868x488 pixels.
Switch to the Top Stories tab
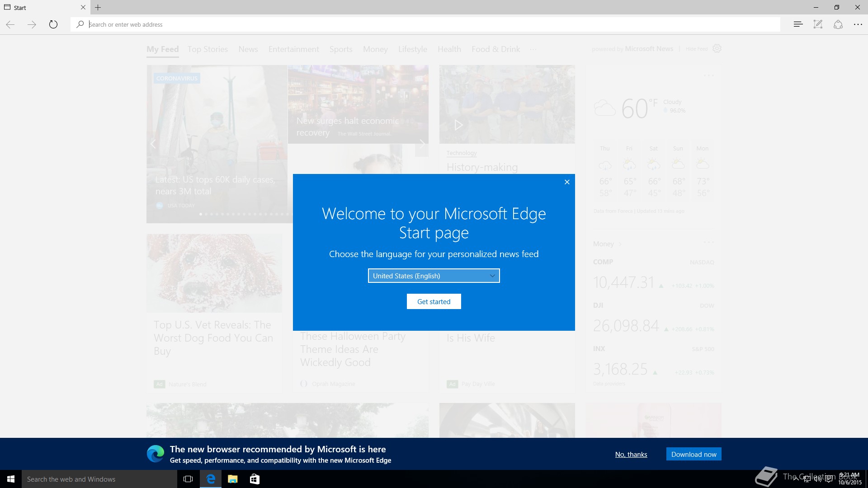pos(208,49)
